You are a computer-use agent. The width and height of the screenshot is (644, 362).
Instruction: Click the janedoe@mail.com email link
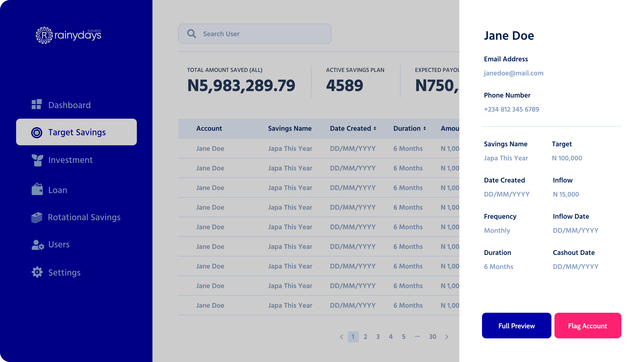tap(513, 73)
